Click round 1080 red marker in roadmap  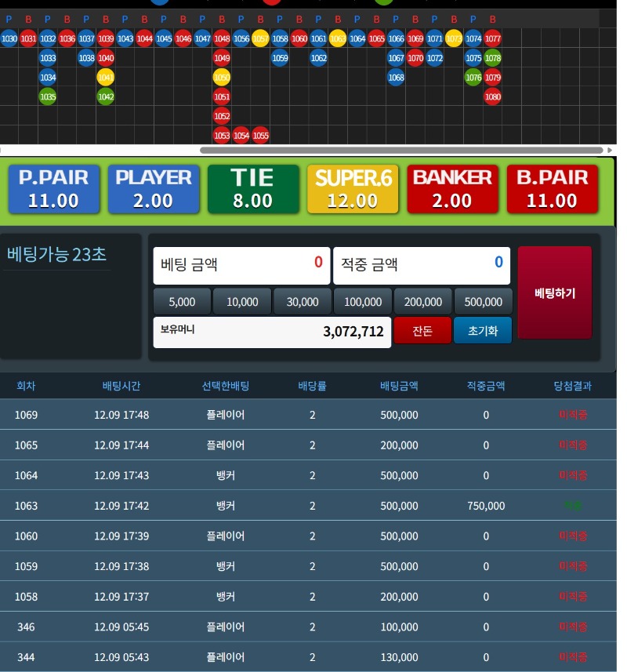click(x=493, y=97)
